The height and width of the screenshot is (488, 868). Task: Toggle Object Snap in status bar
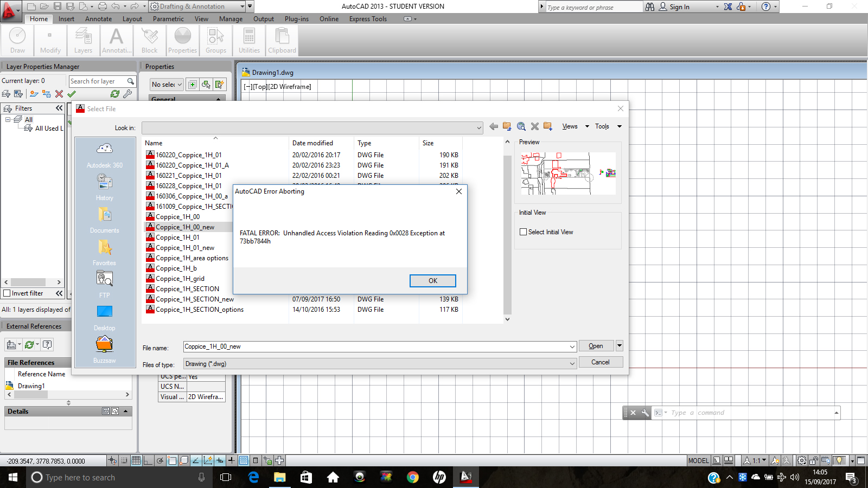[x=172, y=460]
